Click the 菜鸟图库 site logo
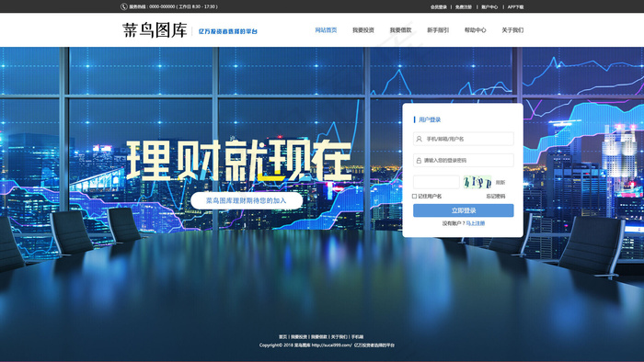This screenshot has height=362, width=644. pos(155,30)
